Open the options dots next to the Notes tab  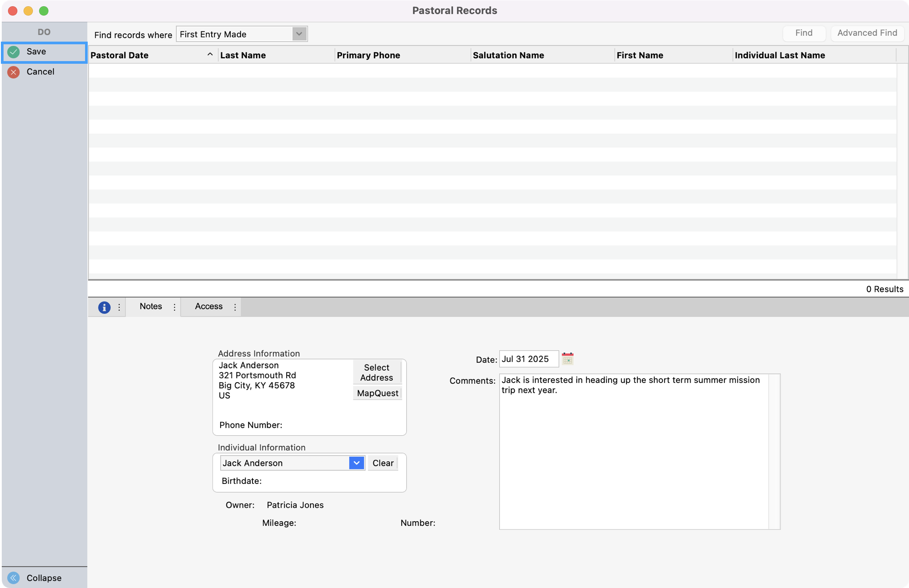(x=175, y=306)
